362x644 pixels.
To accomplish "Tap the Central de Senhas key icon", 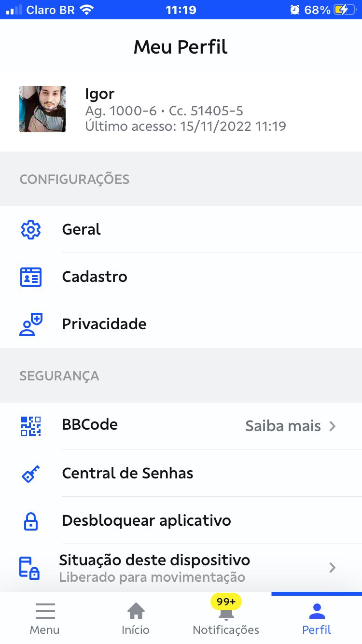I will point(31,474).
